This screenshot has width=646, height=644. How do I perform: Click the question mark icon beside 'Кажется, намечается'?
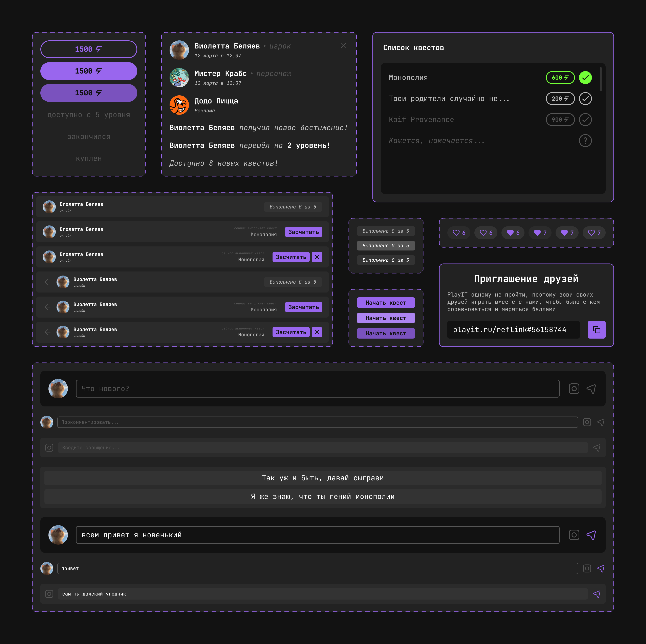pos(585,141)
